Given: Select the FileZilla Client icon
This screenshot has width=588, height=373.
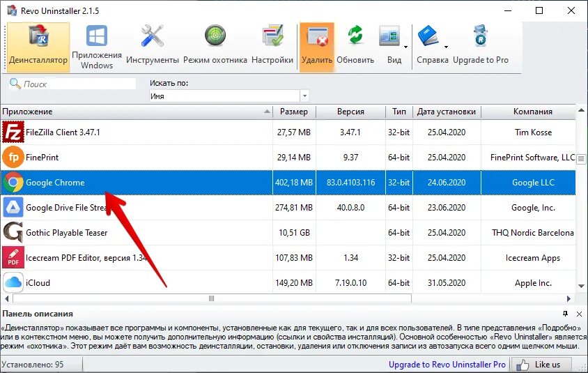Looking at the screenshot, I should click(x=13, y=132).
